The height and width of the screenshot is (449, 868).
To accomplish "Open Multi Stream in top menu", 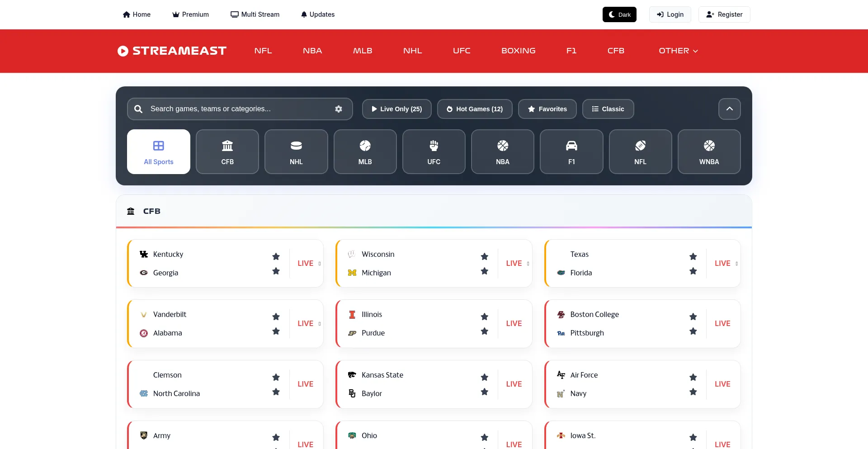I will [x=255, y=14].
